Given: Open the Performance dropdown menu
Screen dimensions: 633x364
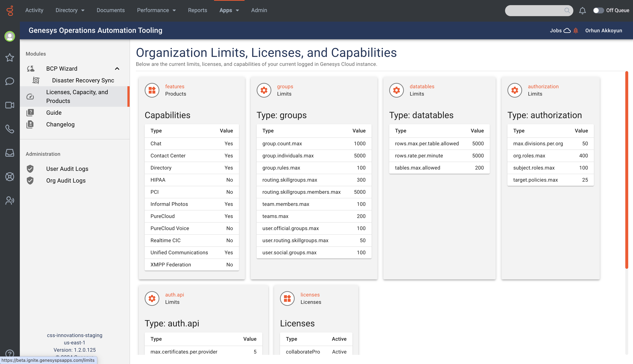Looking at the screenshot, I should (156, 10).
